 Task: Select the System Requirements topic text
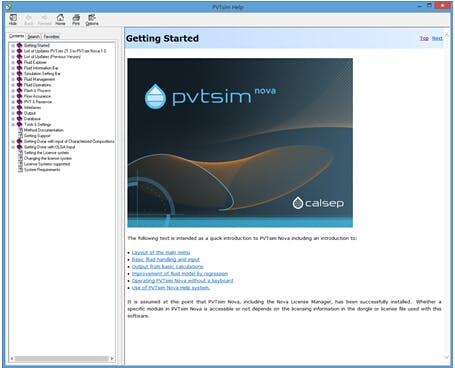tap(42, 170)
